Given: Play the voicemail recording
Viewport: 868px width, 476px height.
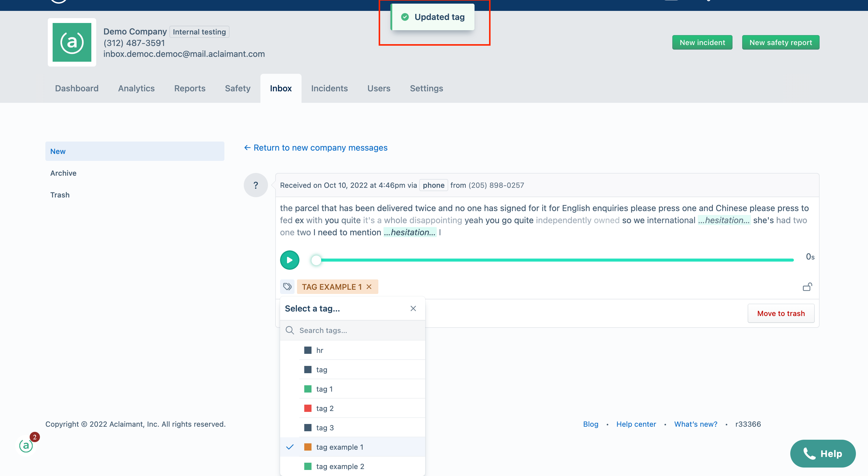Looking at the screenshot, I should [289, 260].
